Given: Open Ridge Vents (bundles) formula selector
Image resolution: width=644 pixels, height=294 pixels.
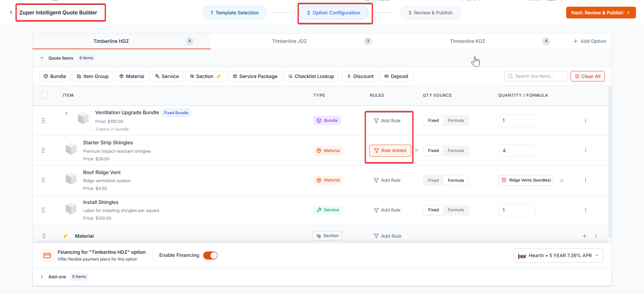Looking at the screenshot, I should click(526, 180).
